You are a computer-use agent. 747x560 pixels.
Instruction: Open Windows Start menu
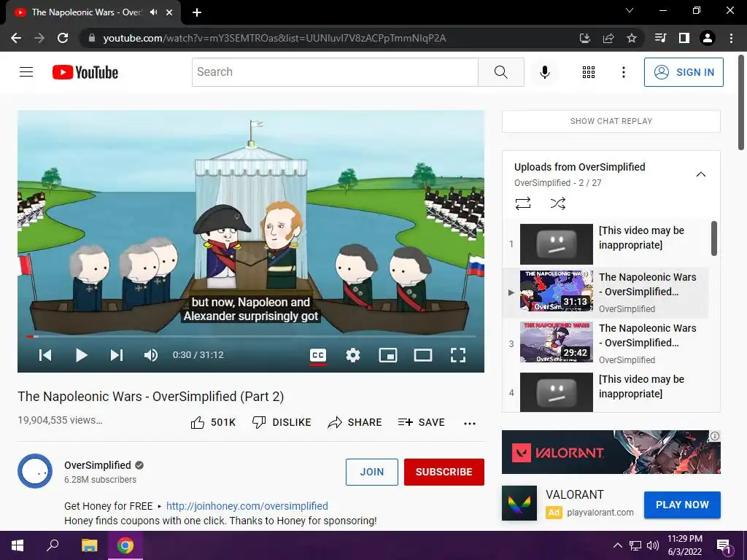(18, 545)
